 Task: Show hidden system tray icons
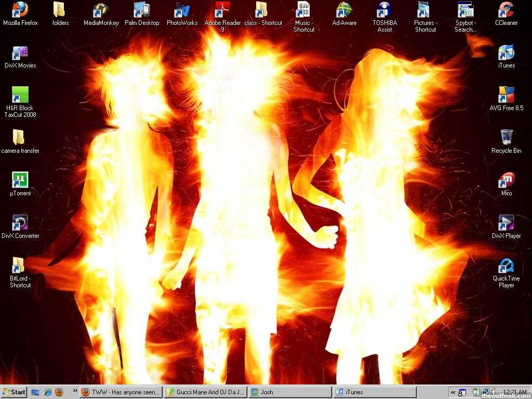(453, 392)
